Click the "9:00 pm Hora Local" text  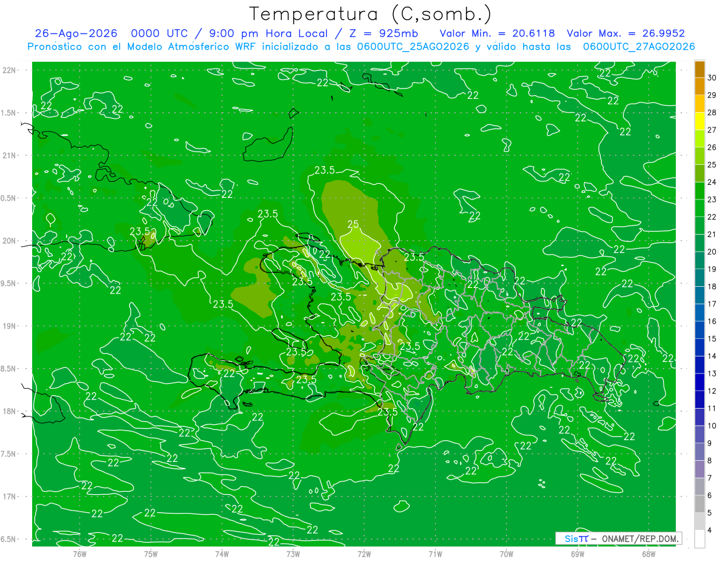pos(268,34)
